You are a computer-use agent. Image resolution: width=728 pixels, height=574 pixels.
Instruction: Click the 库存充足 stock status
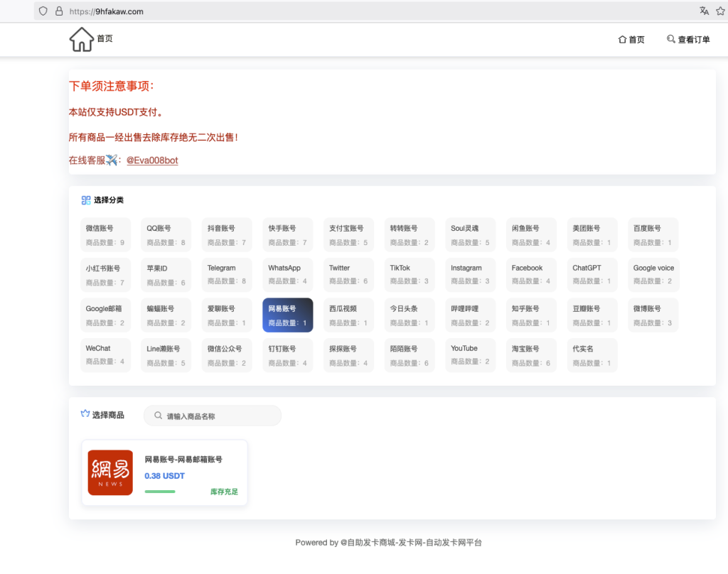pyautogui.click(x=224, y=492)
